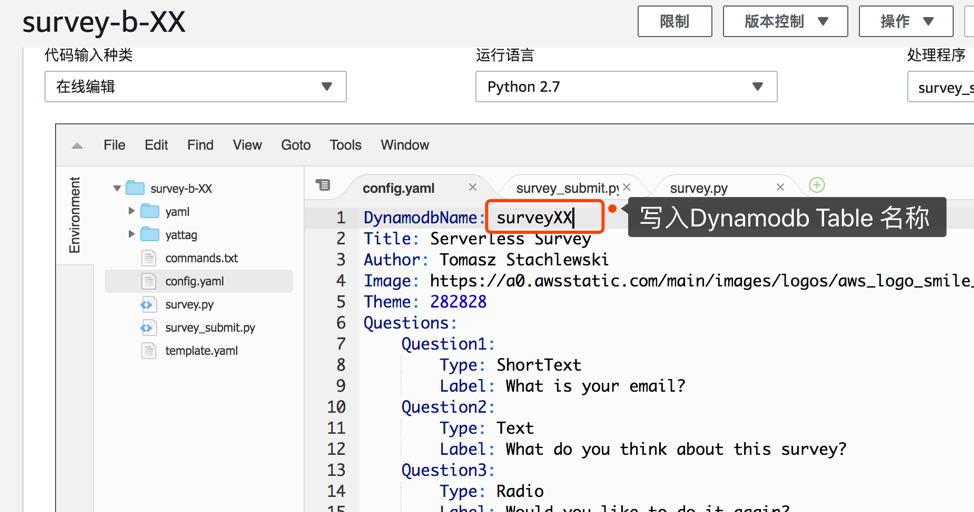
Task: Click the 限制 button
Action: tap(675, 22)
